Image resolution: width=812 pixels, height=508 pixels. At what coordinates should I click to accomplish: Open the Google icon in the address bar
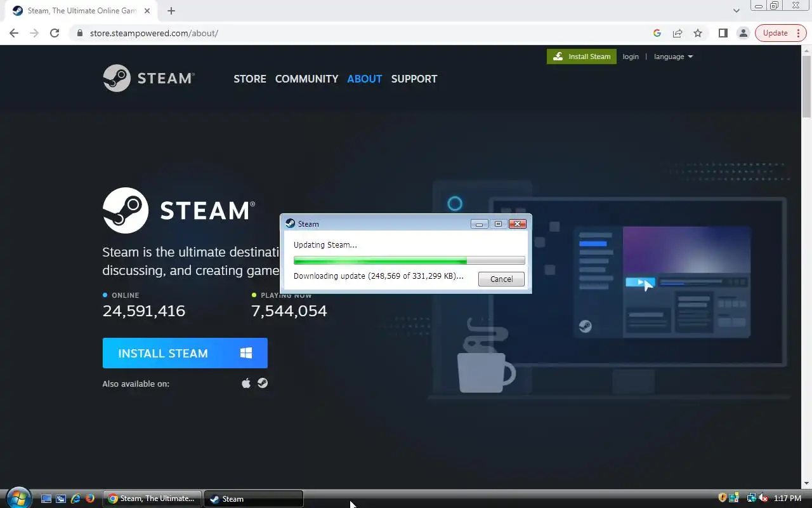pyautogui.click(x=657, y=33)
